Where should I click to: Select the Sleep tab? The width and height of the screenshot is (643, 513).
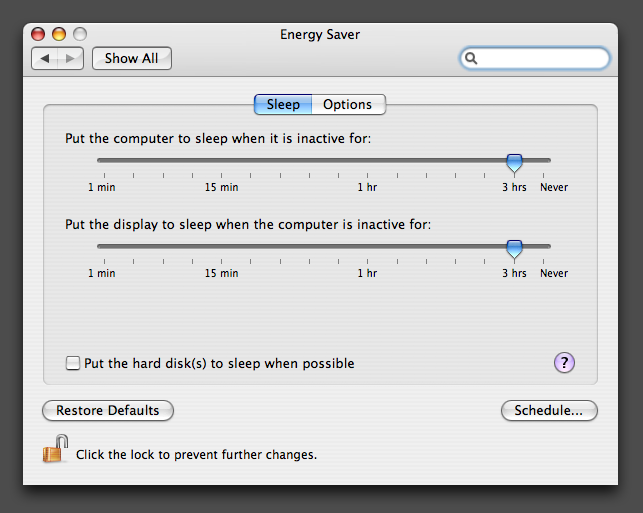[283, 105]
